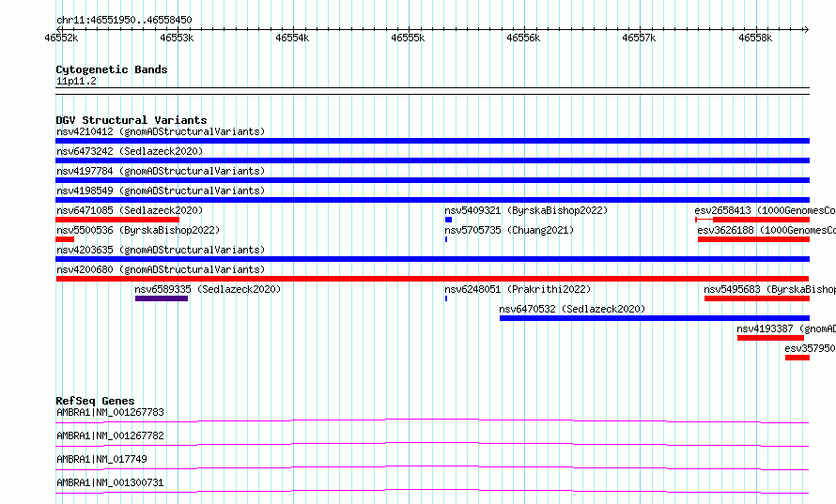Click the 46558k ruler tick label

755,38
